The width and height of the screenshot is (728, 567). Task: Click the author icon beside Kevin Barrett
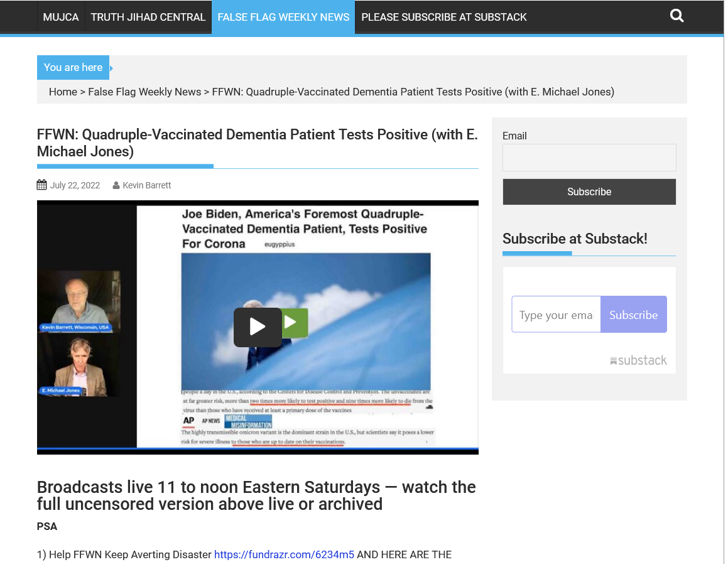tap(117, 186)
